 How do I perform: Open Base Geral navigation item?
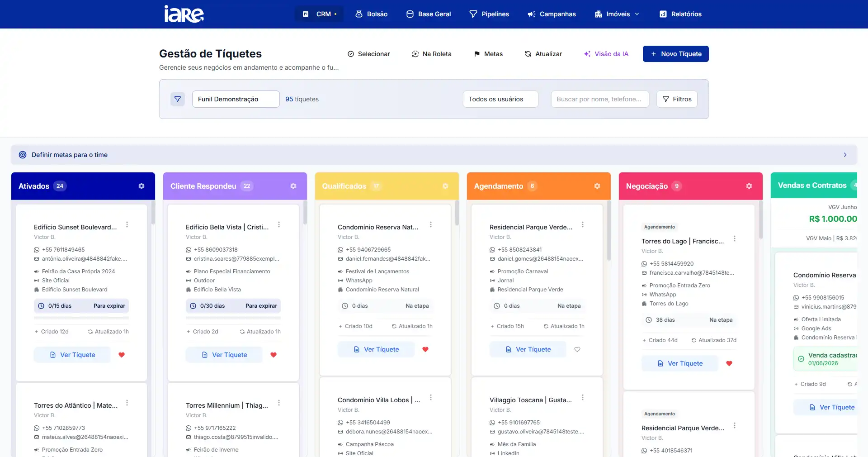coord(429,14)
